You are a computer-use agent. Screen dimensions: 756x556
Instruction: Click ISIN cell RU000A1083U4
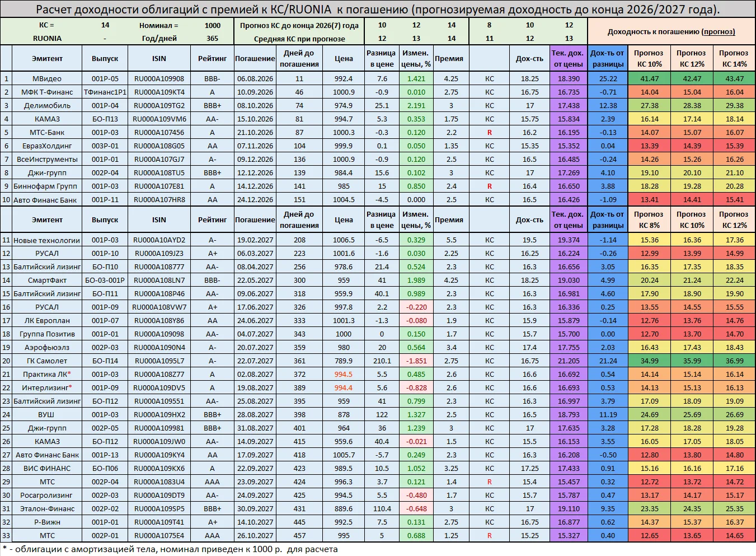tap(159, 482)
